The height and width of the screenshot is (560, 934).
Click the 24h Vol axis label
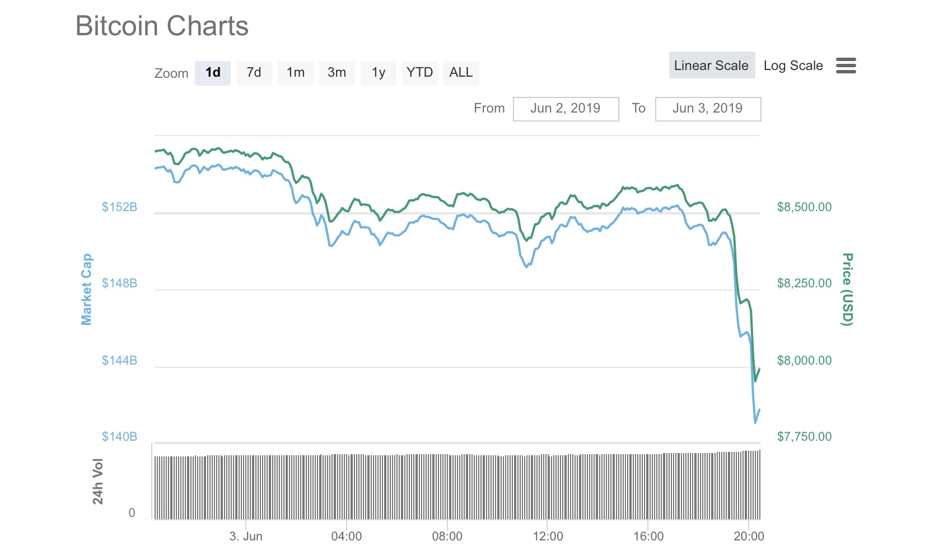tap(98, 481)
